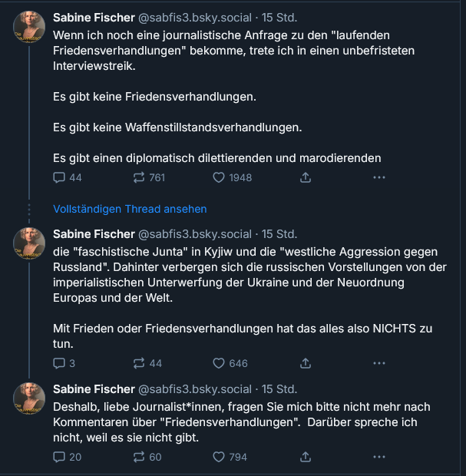Open the "15 Std." timestamp on the second post
Image resolution: width=466 pixels, height=476 pixels.
279,233
